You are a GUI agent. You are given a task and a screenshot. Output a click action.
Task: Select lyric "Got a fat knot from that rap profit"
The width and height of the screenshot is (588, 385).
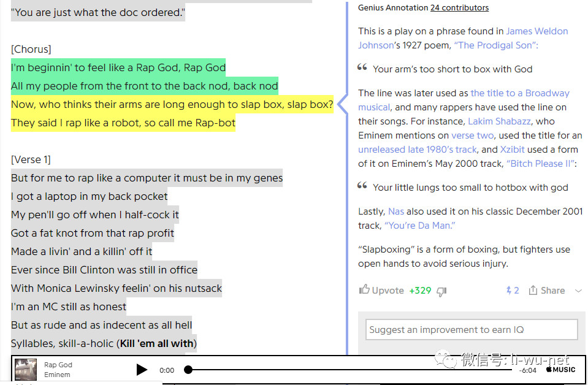[x=93, y=233]
